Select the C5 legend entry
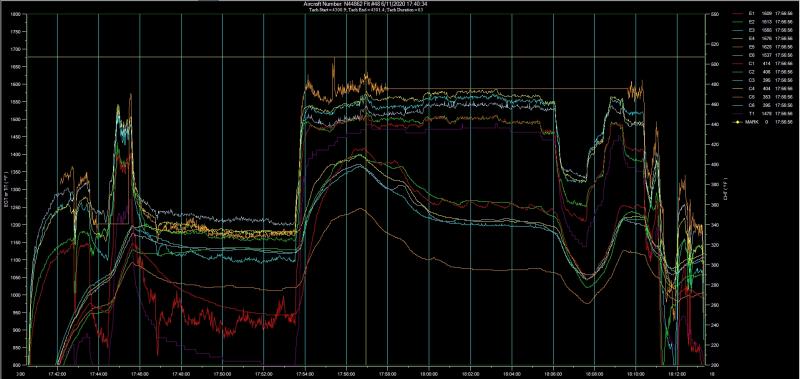This screenshot has width=800, height=379. 762,96
